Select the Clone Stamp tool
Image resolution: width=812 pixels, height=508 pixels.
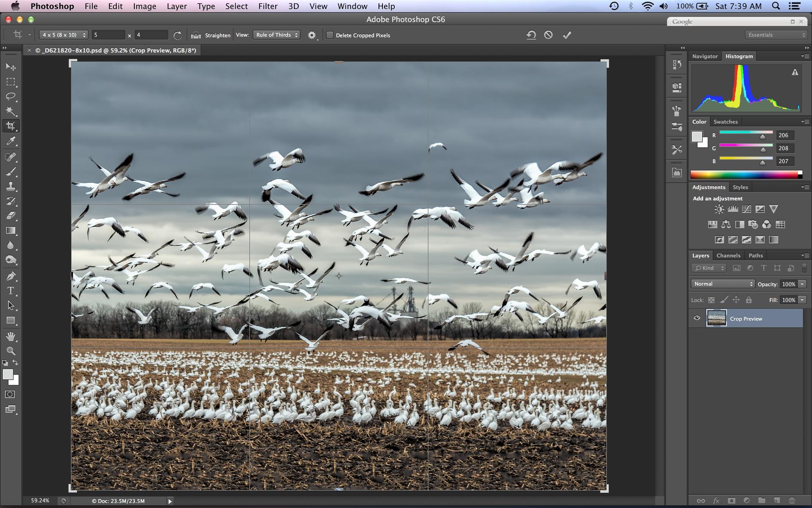point(11,186)
